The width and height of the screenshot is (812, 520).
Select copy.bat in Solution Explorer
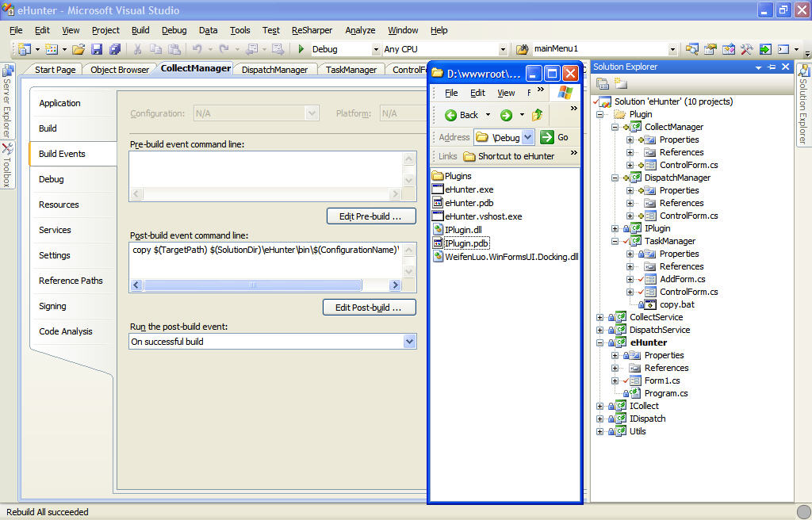pos(676,304)
